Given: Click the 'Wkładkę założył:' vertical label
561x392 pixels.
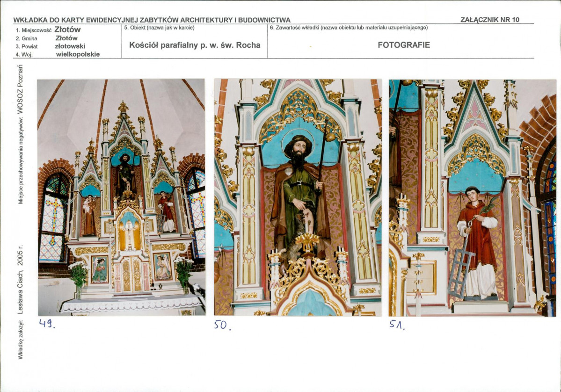Looking at the screenshot, I should click(x=20, y=340).
